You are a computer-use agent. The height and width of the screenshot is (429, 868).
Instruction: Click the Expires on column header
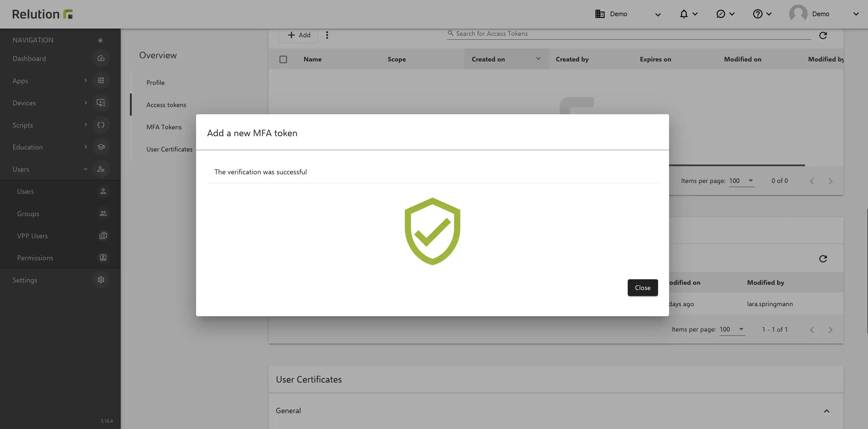[655, 59]
